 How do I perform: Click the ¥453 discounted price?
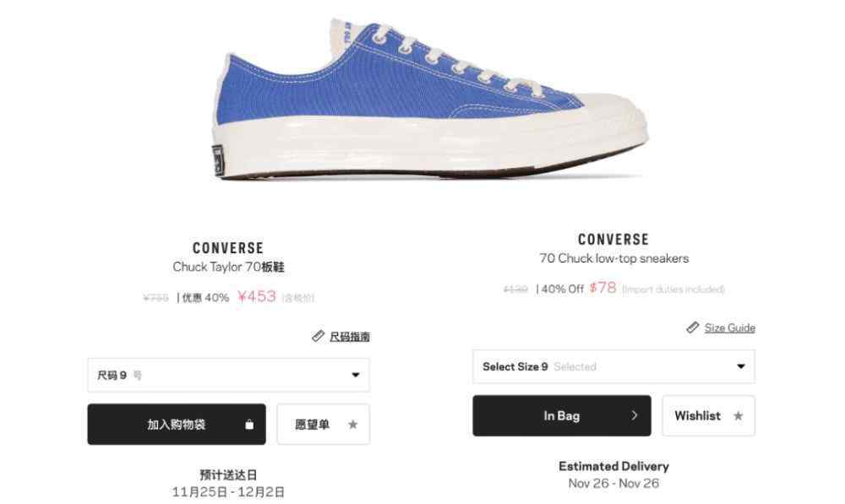(257, 296)
